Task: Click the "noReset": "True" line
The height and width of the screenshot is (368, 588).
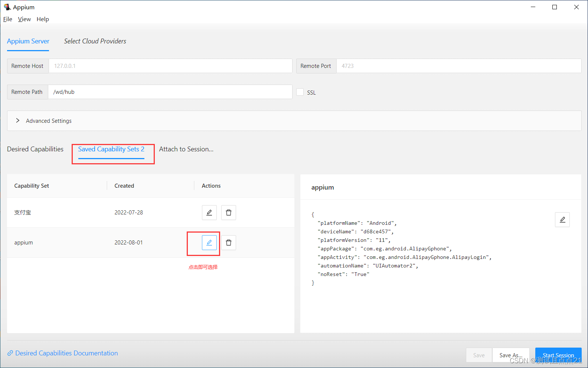Action: [x=343, y=274]
